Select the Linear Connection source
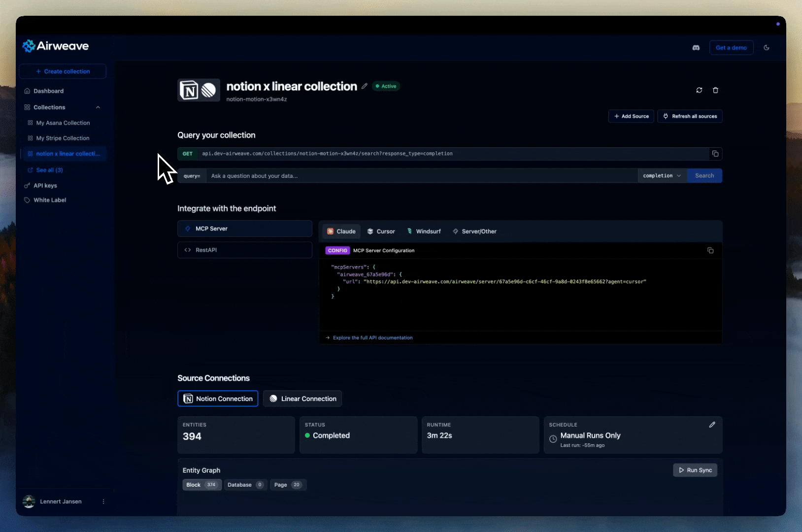Viewport: 802px width, 532px height. pyautogui.click(x=302, y=399)
